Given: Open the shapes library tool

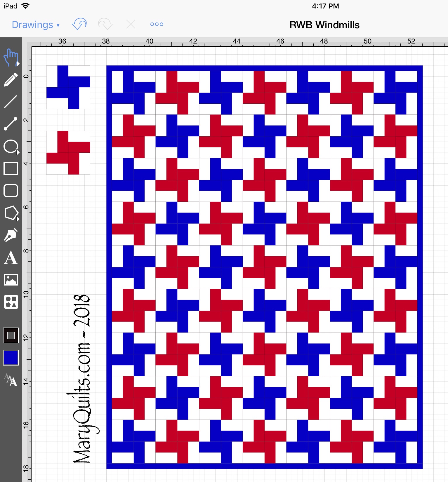Looking at the screenshot, I should click(11, 302).
